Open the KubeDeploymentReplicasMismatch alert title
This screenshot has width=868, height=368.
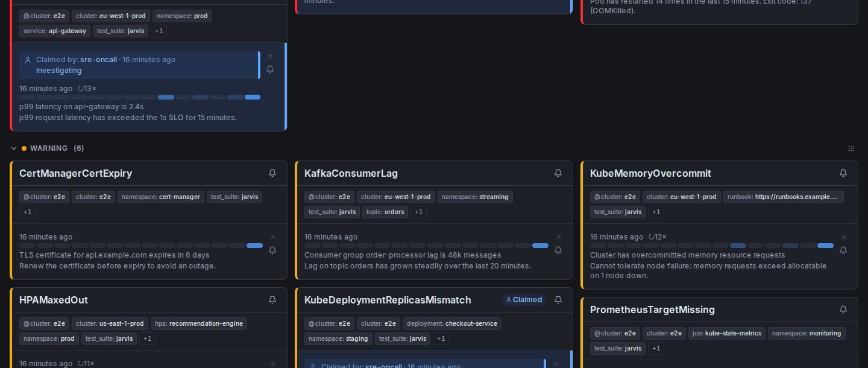pyautogui.click(x=388, y=300)
